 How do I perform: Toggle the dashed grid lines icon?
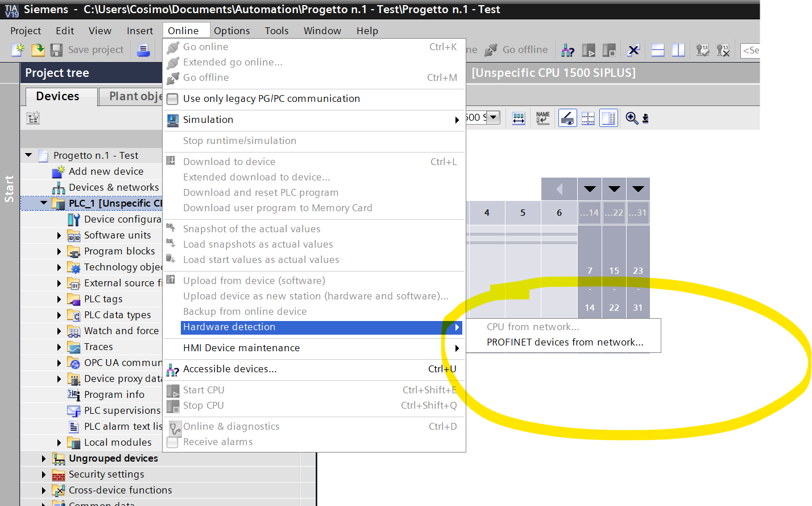click(x=588, y=118)
